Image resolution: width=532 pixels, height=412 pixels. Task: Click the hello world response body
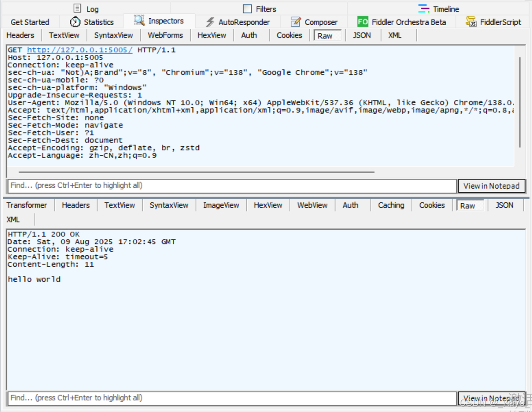[x=34, y=280]
